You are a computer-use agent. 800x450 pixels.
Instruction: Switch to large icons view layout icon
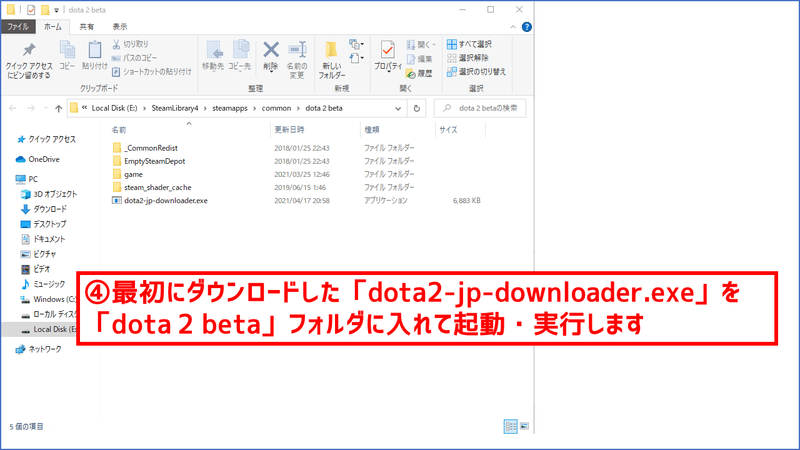tap(524, 426)
